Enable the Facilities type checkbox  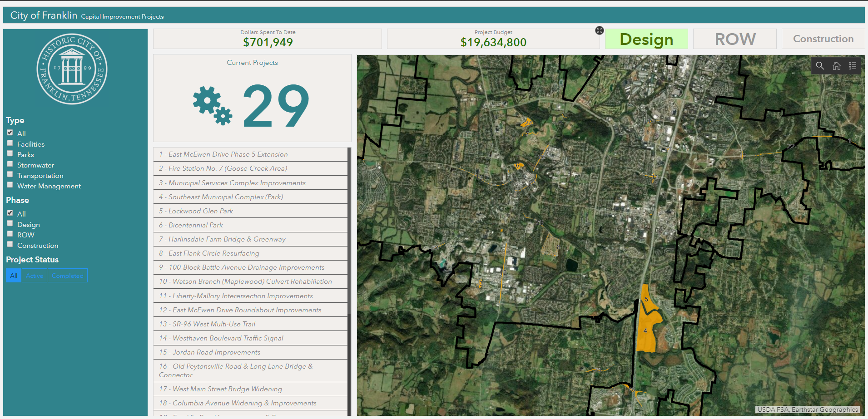click(x=10, y=143)
